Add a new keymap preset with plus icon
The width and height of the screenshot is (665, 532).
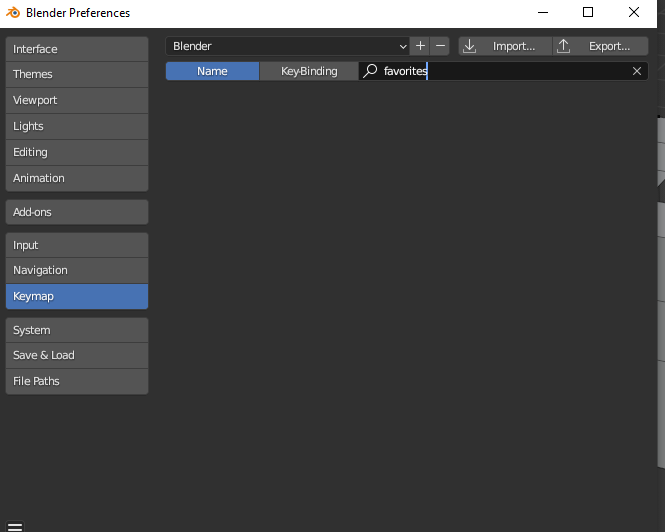(420, 46)
